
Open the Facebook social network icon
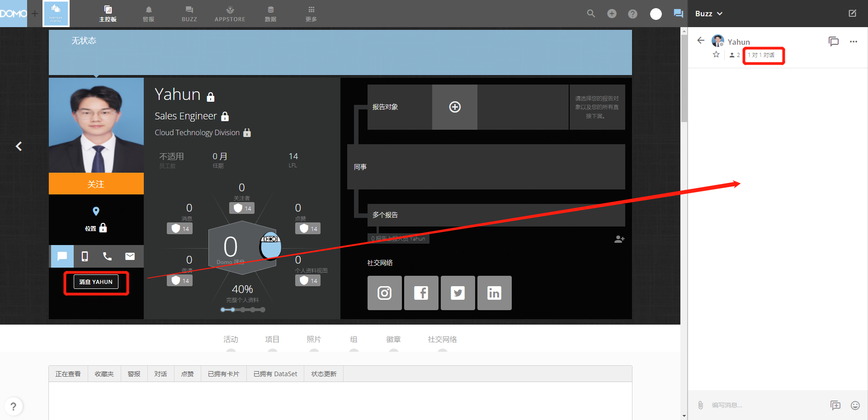421,293
